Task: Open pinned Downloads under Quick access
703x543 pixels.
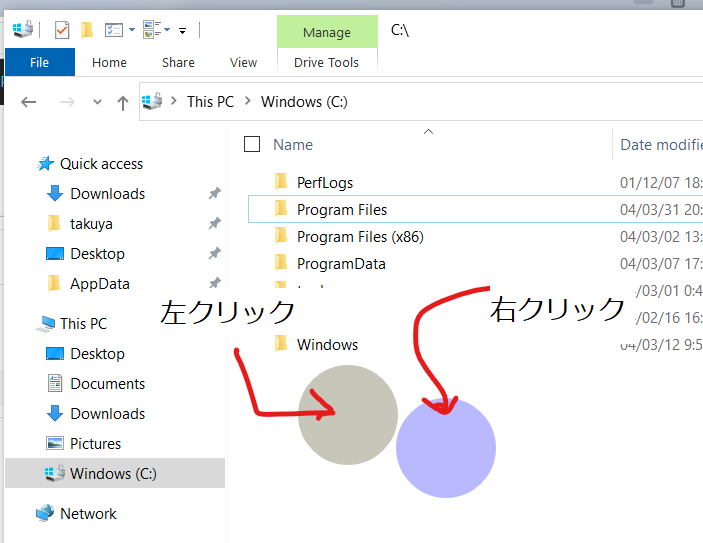Action: pos(108,194)
